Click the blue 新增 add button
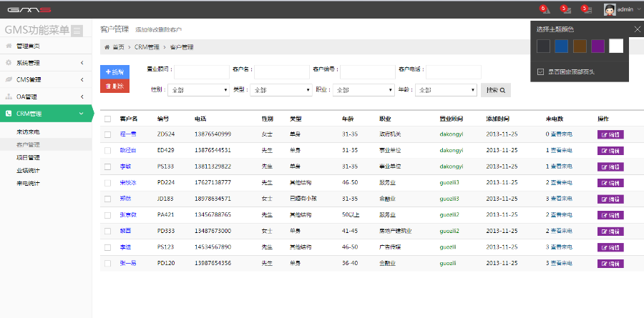This screenshot has height=318, width=644. click(x=114, y=72)
